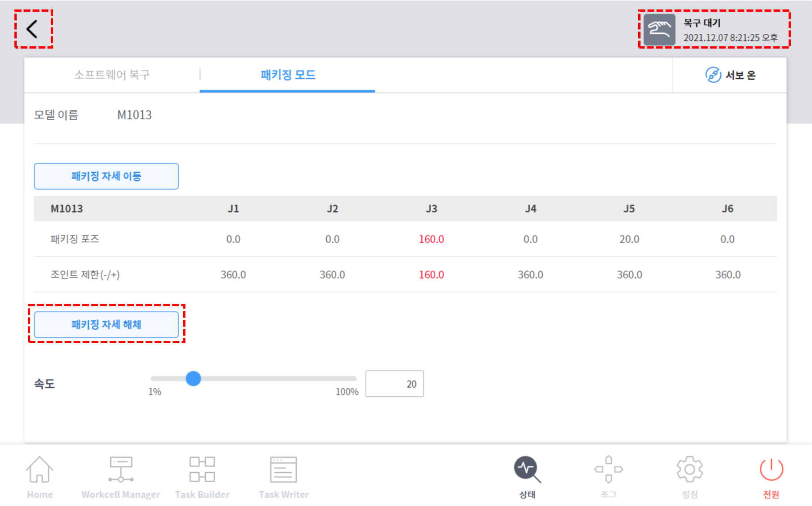This screenshot has width=812, height=506.
Task: Click the 패키징 자세 해체 button
Action: [x=106, y=325]
